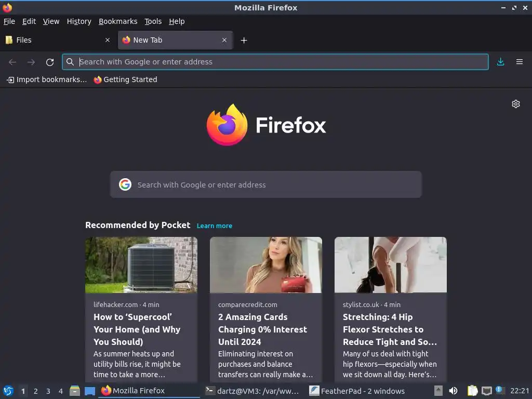532x399 pixels.
Task: Click the search icon in the address bar
Action: [70, 62]
